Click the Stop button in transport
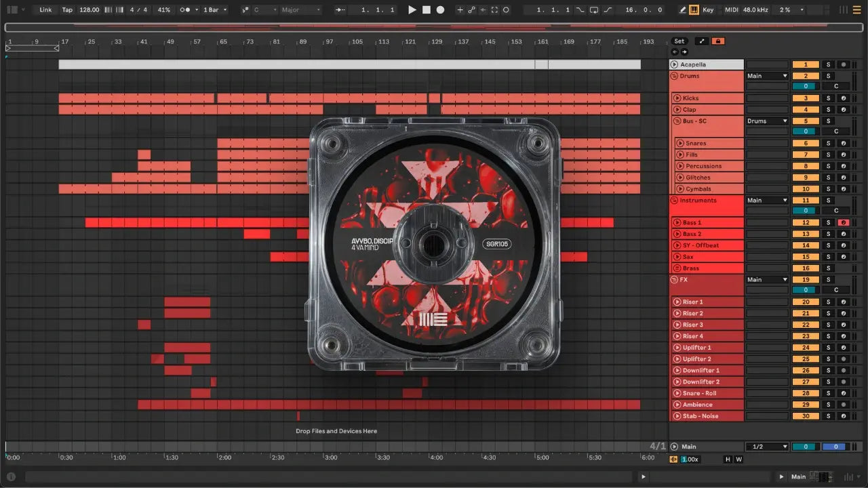The image size is (868, 488). [427, 10]
